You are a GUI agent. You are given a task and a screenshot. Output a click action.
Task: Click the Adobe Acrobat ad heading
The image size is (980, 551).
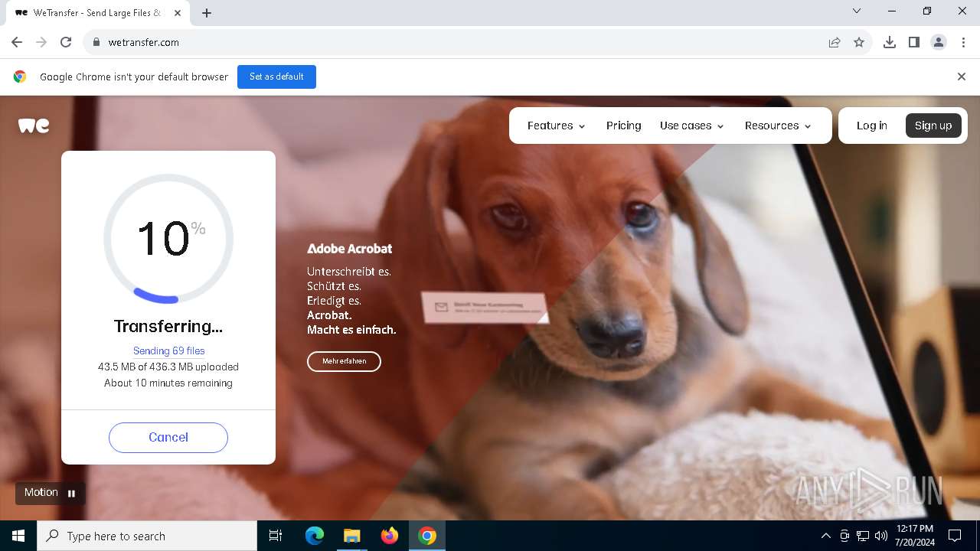[x=350, y=249]
